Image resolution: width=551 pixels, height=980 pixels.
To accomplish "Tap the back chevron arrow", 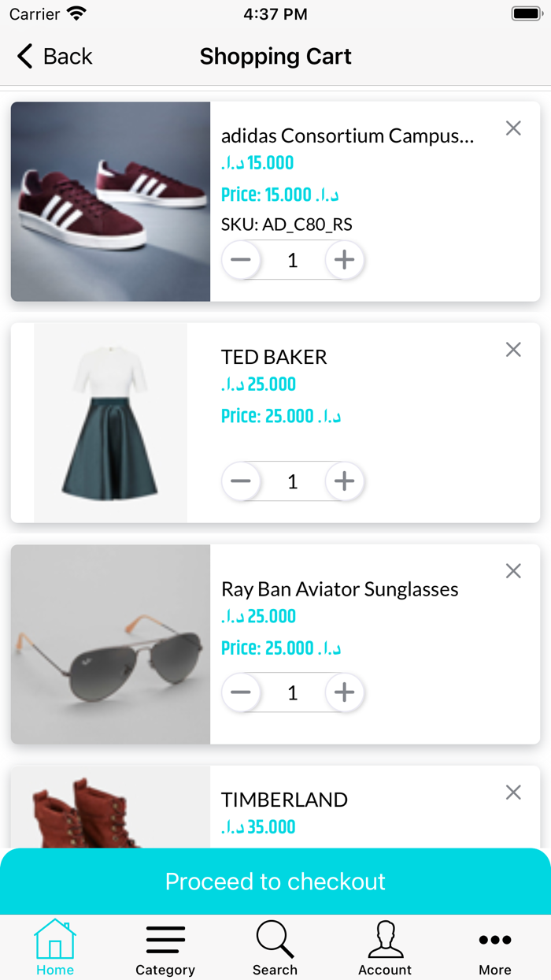I will [24, 56].
